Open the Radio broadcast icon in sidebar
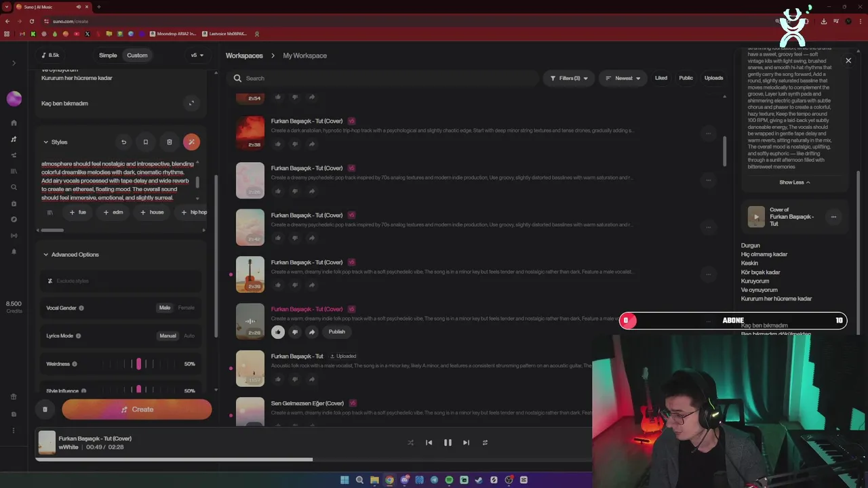 tap(14, 235)
